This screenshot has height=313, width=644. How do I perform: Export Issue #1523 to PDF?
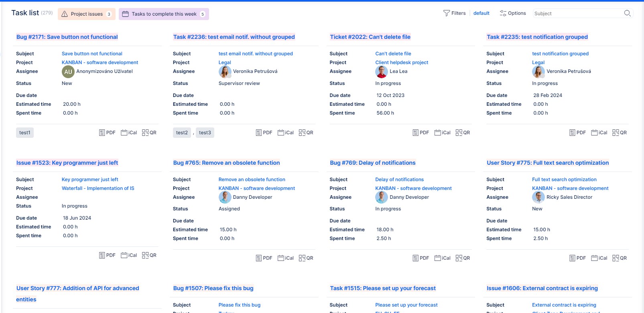(107, 255)
